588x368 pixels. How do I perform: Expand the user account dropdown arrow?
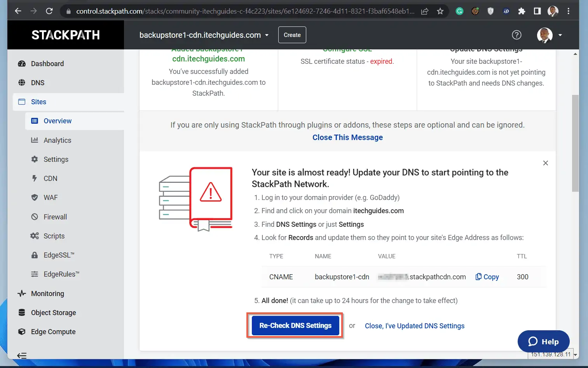click(x=560, y=35)
